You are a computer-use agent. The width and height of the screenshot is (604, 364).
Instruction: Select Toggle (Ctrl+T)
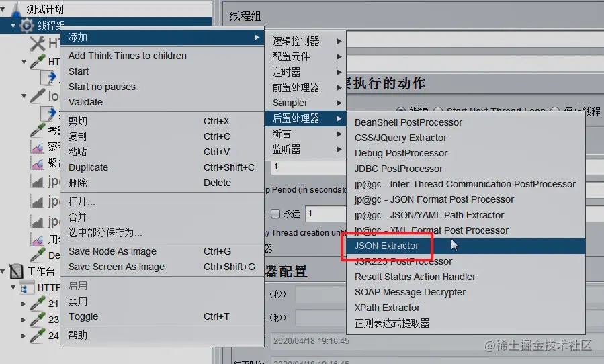click(162, 316)
